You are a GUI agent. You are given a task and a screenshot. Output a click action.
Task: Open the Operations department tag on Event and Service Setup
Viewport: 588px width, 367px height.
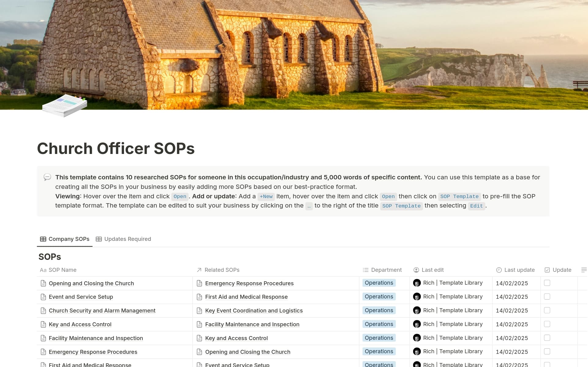click(379, 297)
